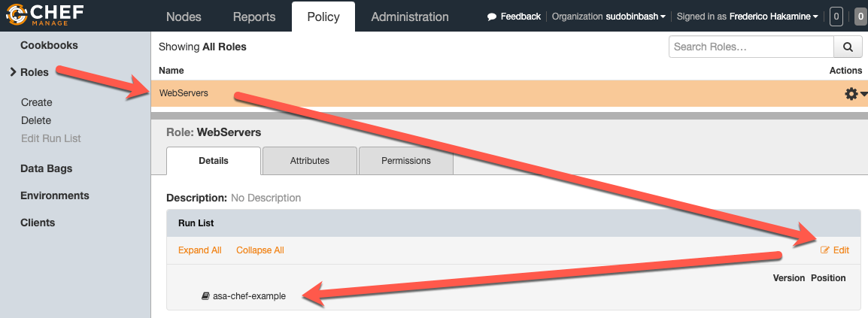Open the WebServers gear actions menu

pyautogui.click(x=855, y=94)
